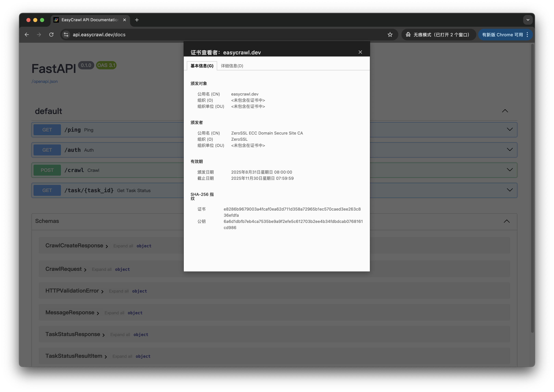Click the red macOS close window button

click(28, 20)
